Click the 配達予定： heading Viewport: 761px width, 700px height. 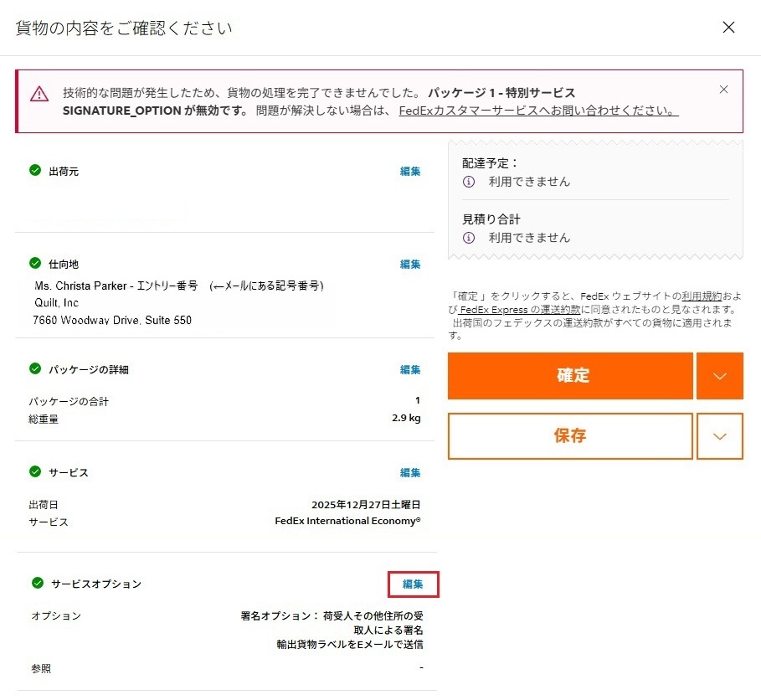490,163
